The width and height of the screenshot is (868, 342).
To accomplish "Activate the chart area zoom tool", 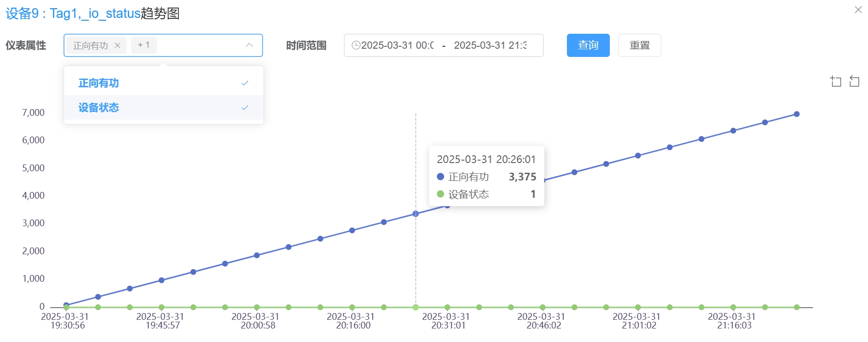I will (836, 81).
